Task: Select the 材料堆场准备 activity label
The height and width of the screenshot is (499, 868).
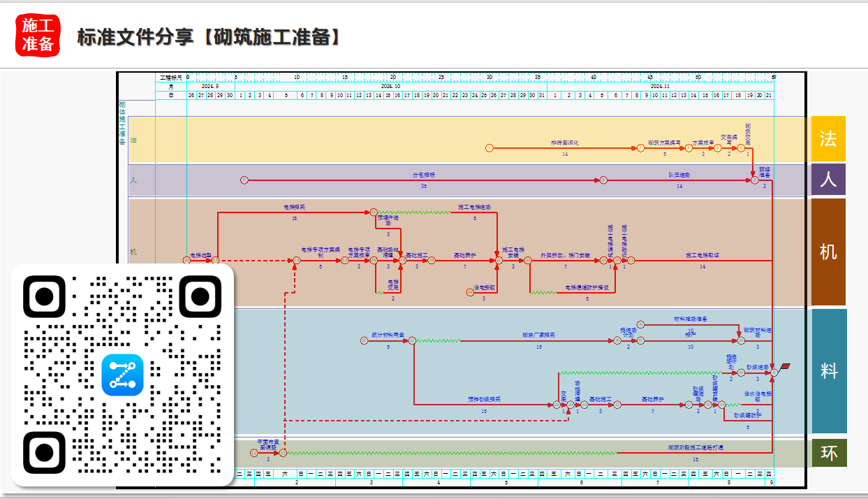Action: pos(691,319)
